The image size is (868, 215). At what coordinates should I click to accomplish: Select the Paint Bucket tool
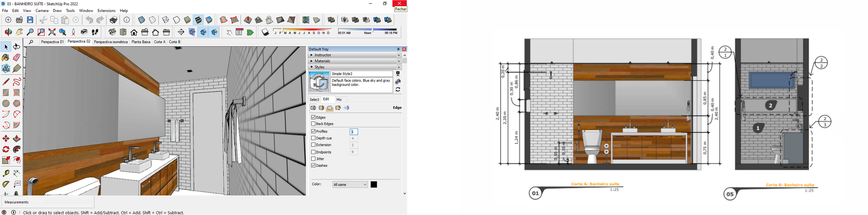coord(6,58)
